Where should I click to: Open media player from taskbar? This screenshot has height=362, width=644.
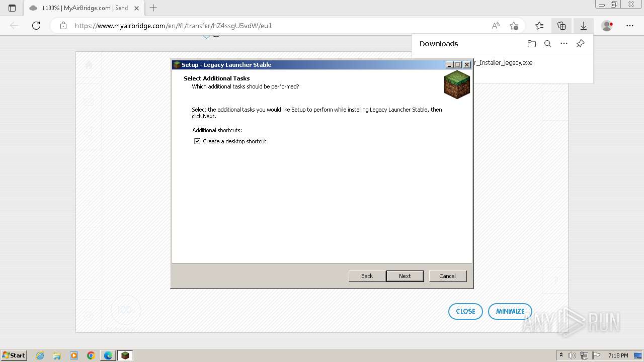(x=74, y=355)
